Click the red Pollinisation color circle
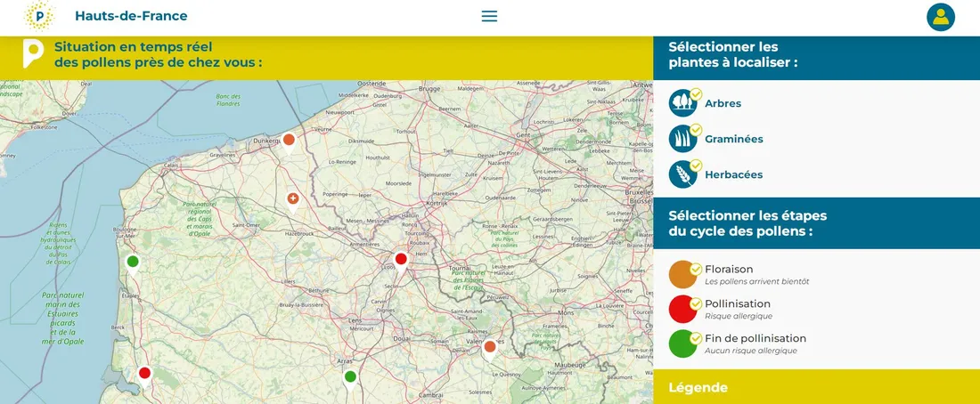 coord(682,309)
